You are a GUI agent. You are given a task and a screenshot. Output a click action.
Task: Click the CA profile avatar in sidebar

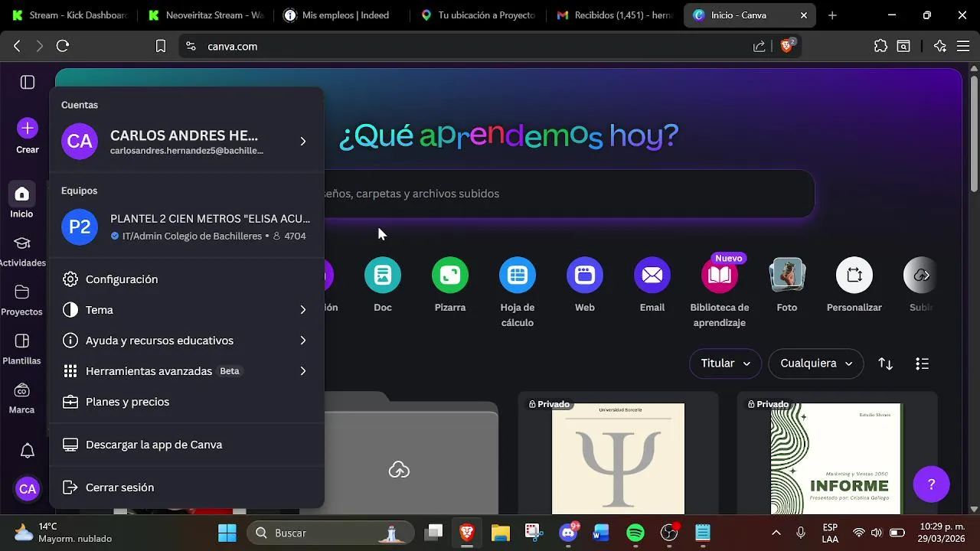(x=28, y=489)
